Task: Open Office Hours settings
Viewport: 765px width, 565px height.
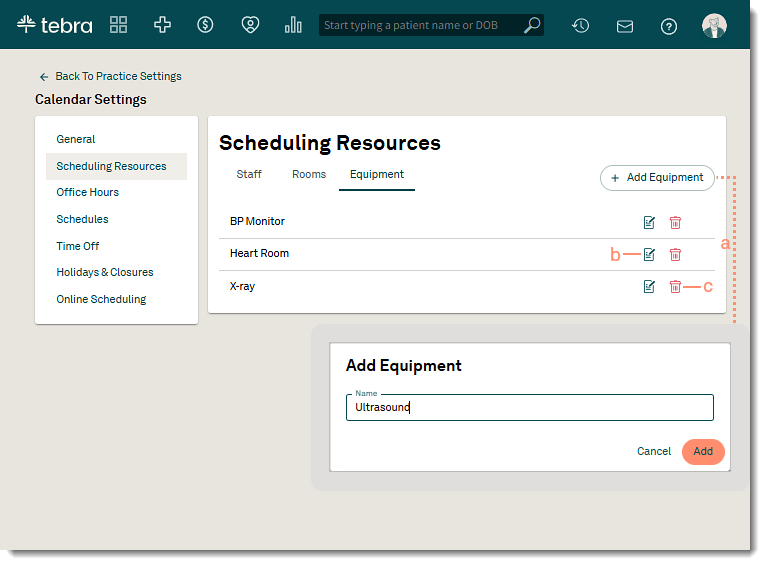Action: 87,192
